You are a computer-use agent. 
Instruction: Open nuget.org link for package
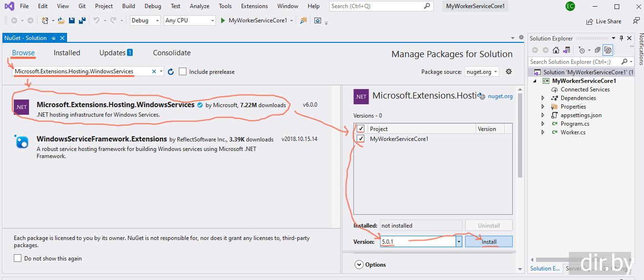(x=500, y=96)
